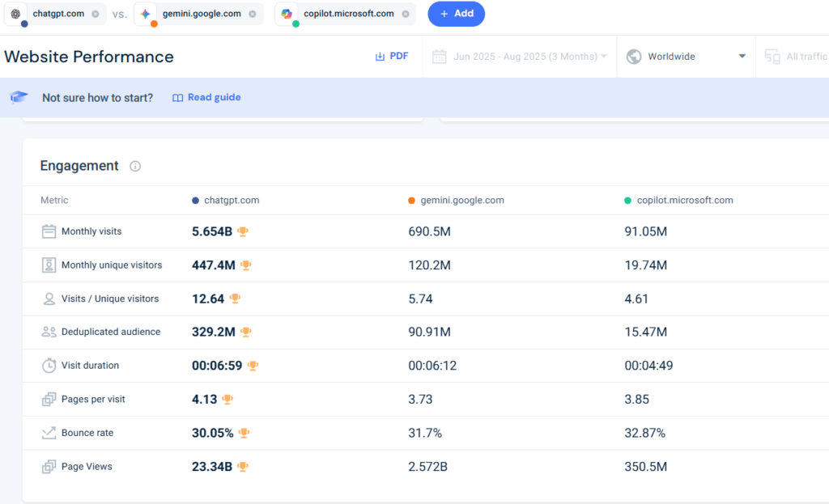Click Gemini's 31.7% bounce rate value
The width and height of the screenshot is (829, 504).
[x=425, y=433]
